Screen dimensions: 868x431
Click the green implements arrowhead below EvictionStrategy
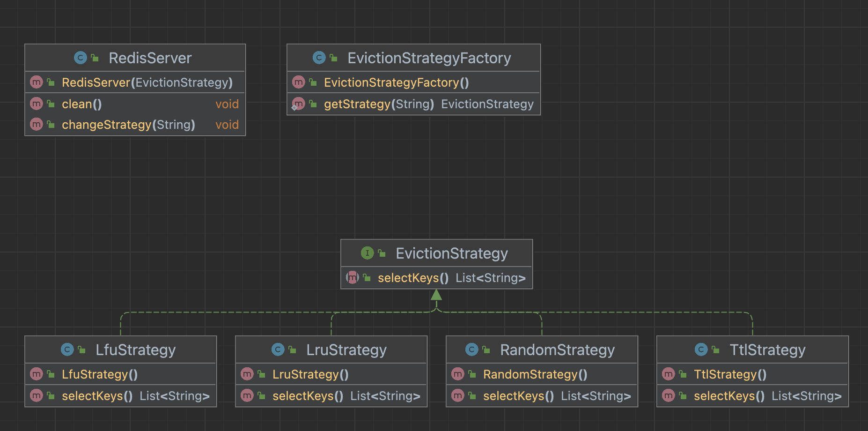pyautogui.click(x=436, y=295)
